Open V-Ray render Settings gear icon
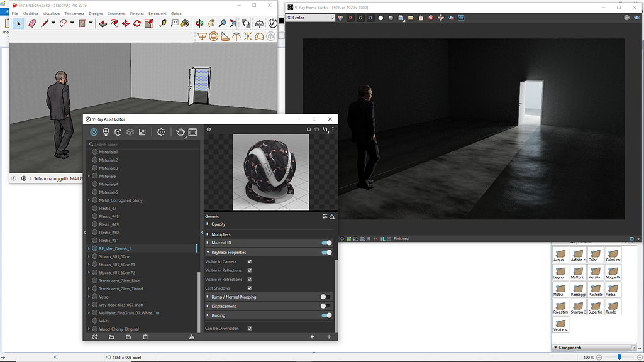The image size is (644, 362). 161,132
